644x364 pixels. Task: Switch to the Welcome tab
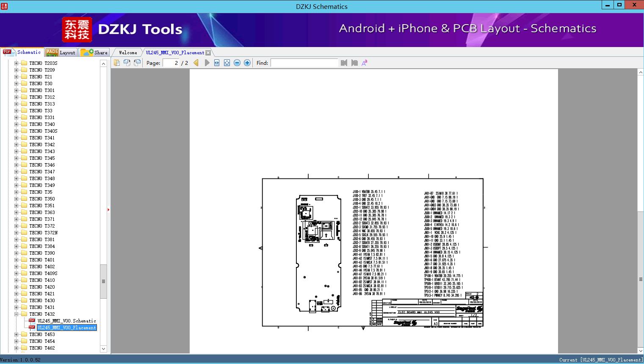tap(128, 53)
